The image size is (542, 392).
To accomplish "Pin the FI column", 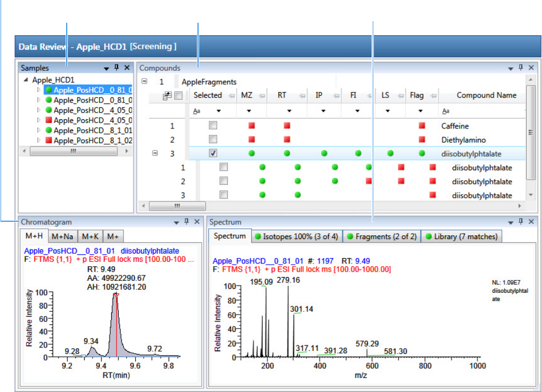I will 369,96.
